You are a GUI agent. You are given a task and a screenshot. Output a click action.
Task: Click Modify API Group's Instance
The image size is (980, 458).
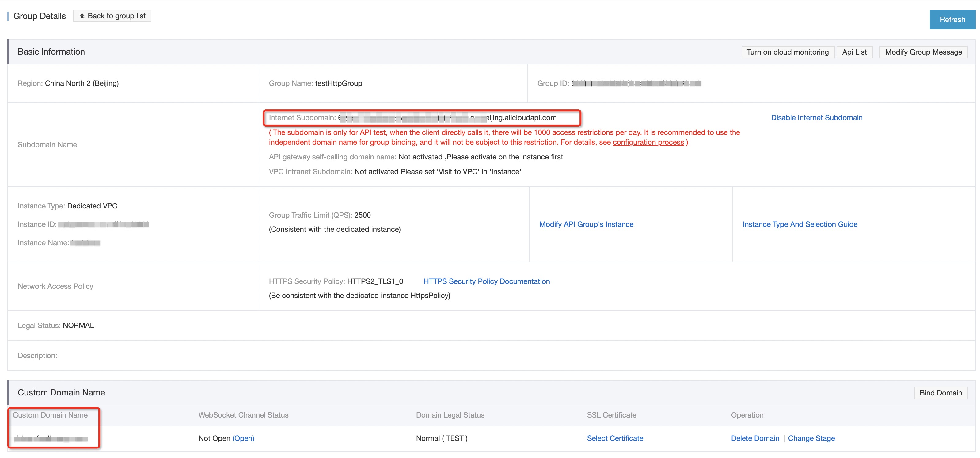(586, 224)
